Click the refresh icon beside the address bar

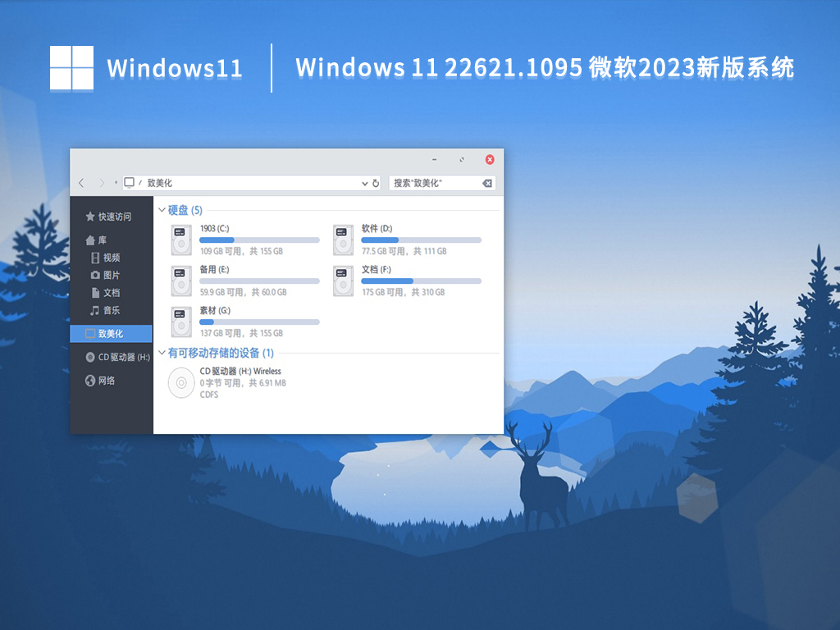374,184
